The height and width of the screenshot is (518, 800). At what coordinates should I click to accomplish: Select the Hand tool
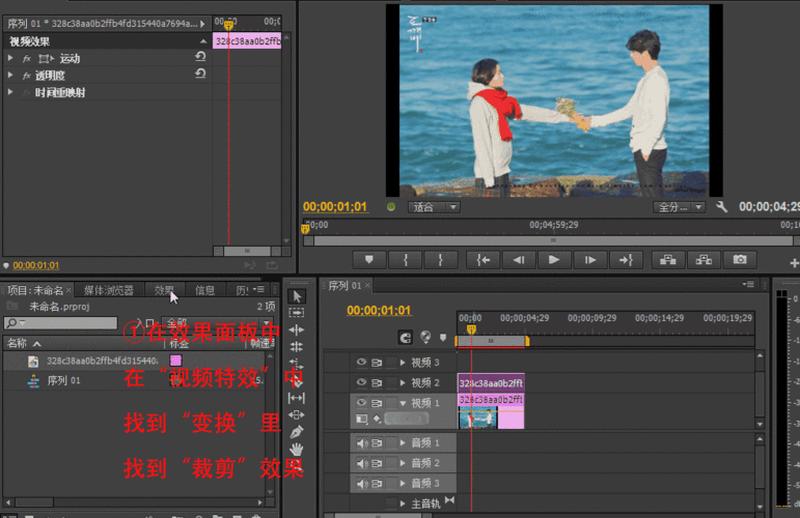point(296,449)
